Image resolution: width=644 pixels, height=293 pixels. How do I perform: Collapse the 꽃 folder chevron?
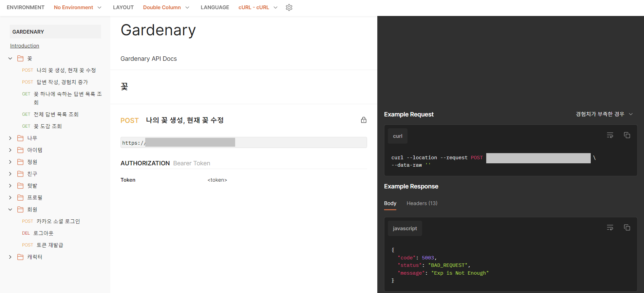tap(10, 58)
